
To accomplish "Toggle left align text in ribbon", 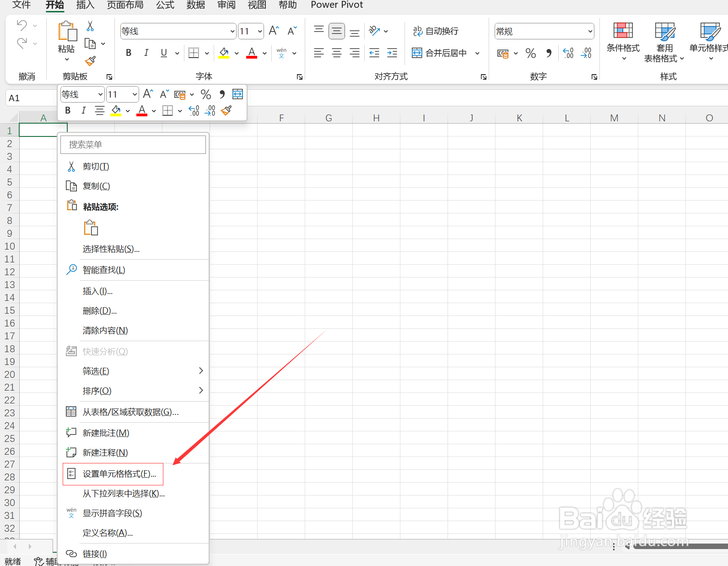I will coord(319,53).
